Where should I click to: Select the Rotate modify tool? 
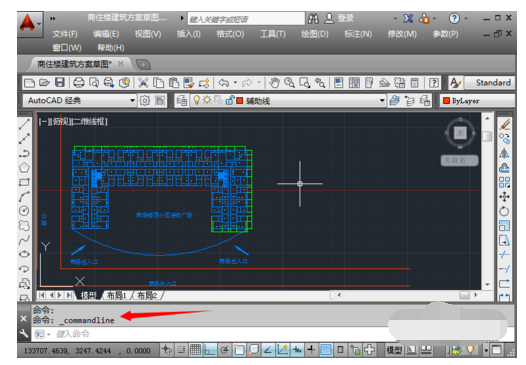coord(504,211)
